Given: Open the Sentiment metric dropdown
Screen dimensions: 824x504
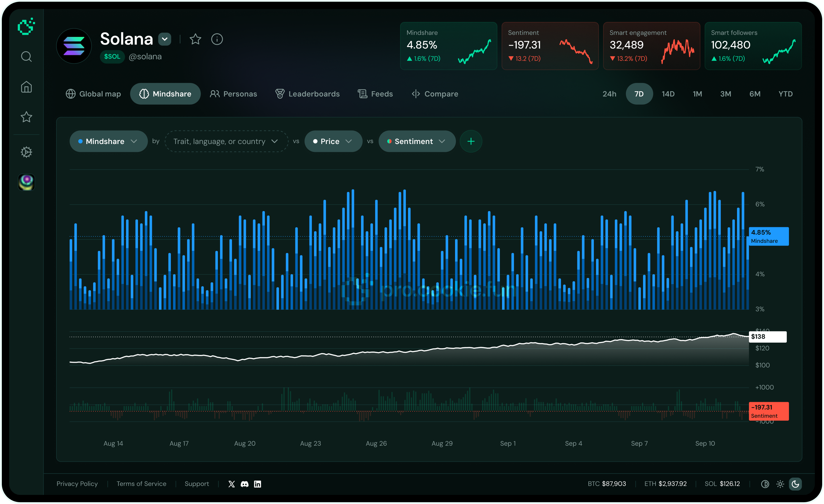Looking at the screenshot, I should (x=417, y=141).
